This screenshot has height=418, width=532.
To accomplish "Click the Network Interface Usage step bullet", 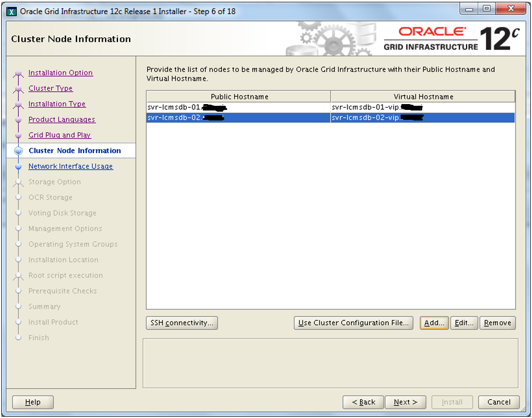I will [19, 167].
